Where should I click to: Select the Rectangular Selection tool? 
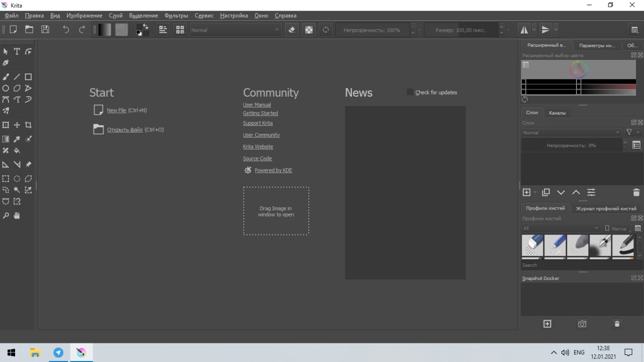(6, 179)
